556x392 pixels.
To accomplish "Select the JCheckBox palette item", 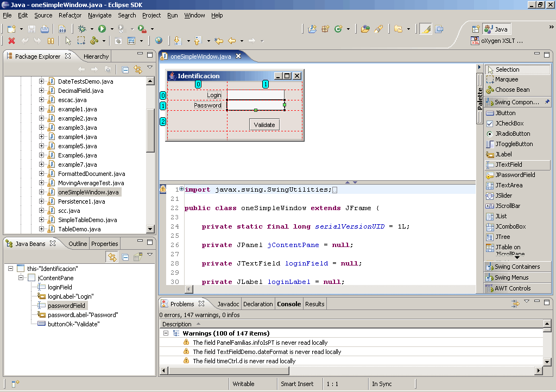I will [x=508, y=123].
